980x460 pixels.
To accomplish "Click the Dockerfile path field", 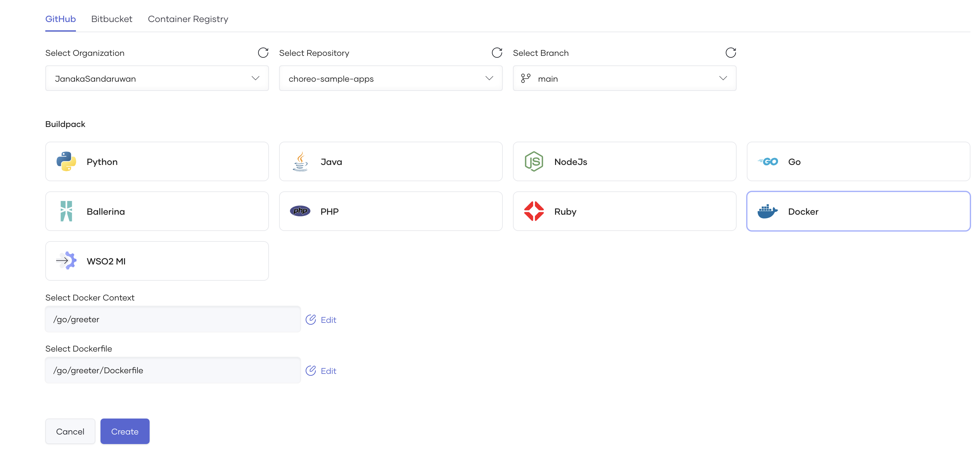I will 173,370.
